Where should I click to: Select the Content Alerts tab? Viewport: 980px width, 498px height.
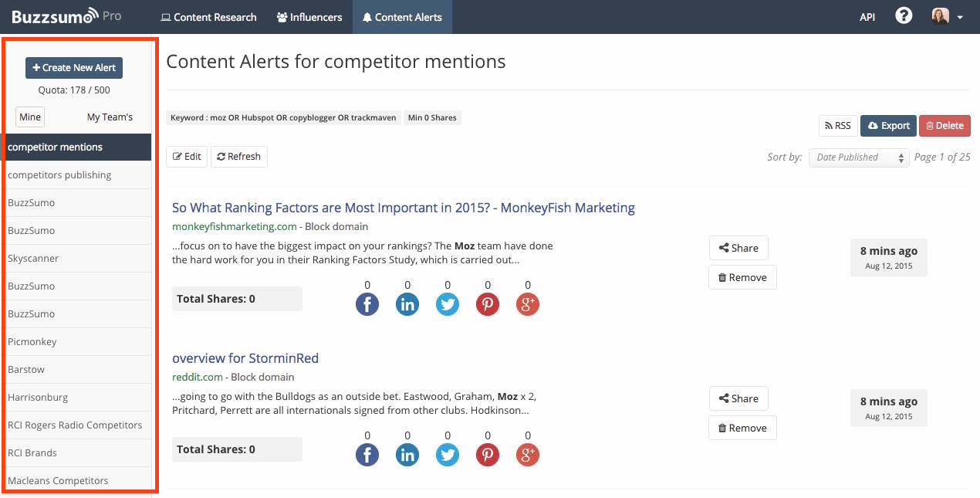point(402,17)
